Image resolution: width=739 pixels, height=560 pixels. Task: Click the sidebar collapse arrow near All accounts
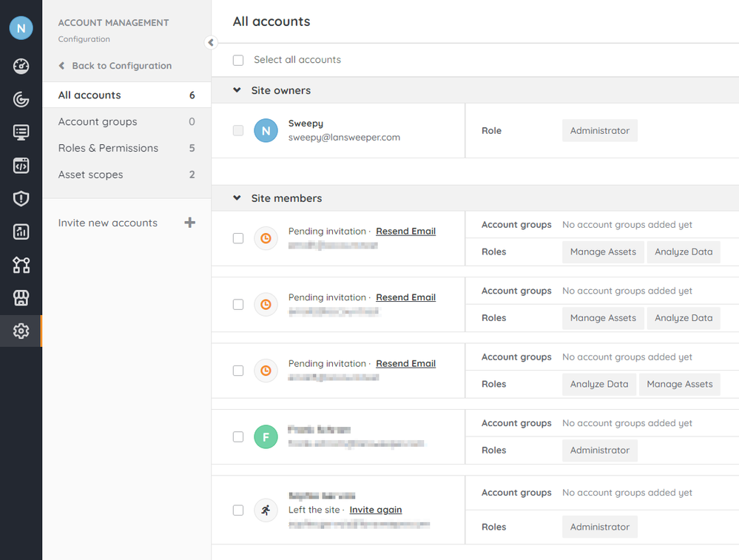point(210,43)
